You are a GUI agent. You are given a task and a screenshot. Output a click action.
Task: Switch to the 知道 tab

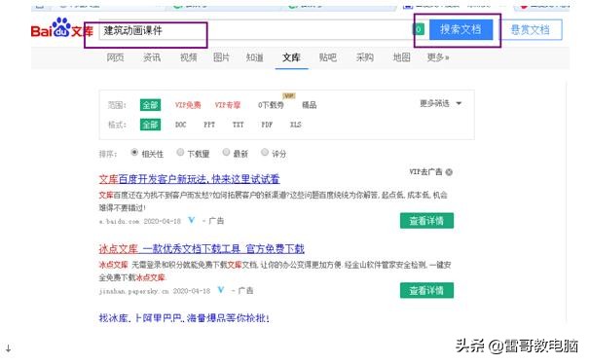255,57
